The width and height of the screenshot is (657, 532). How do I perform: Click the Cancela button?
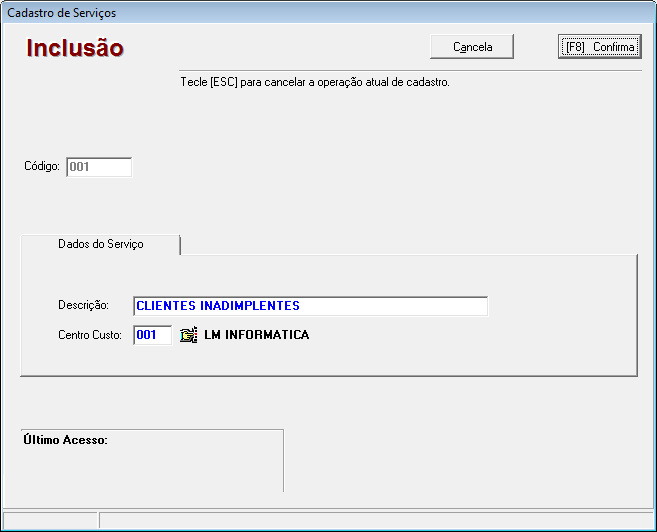(x=472, y=47)
